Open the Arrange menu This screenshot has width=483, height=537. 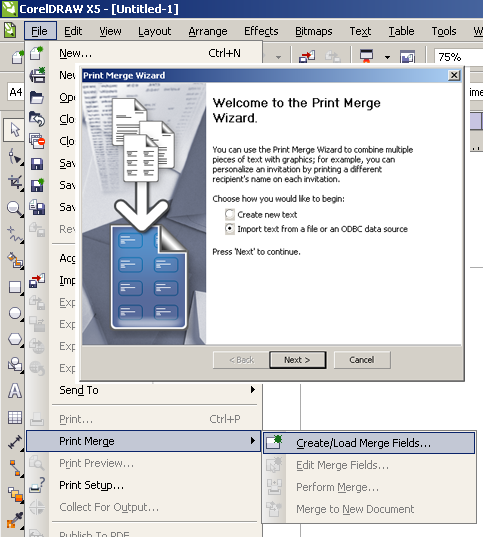click(x=208, y=31)
